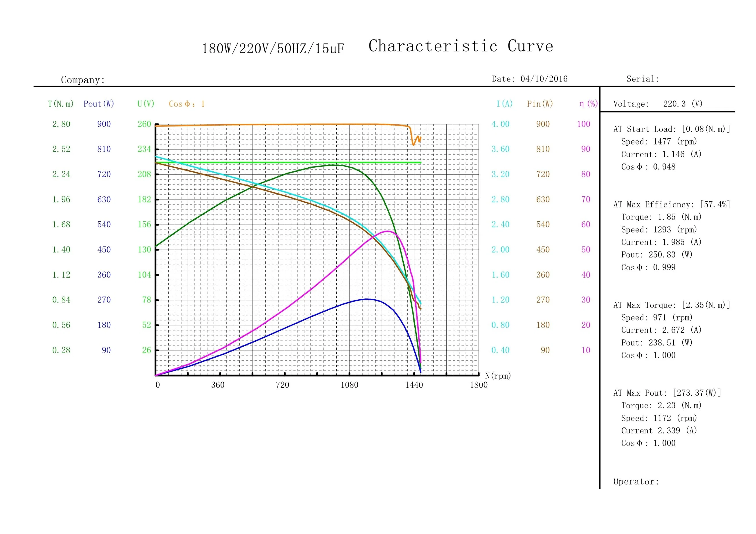Click "Cosφ: 1.000" under Max Pout

[648, 443]
